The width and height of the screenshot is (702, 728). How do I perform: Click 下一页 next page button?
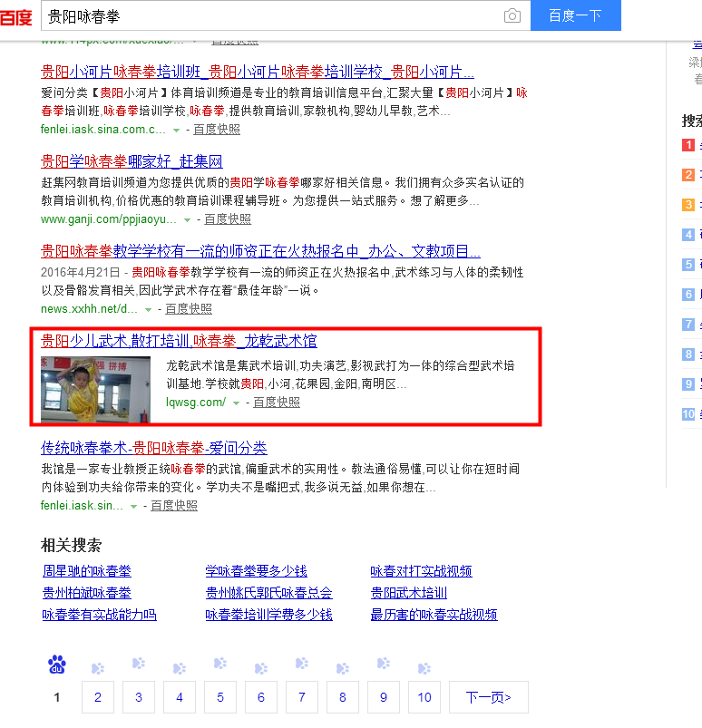(x=489, y=697)
